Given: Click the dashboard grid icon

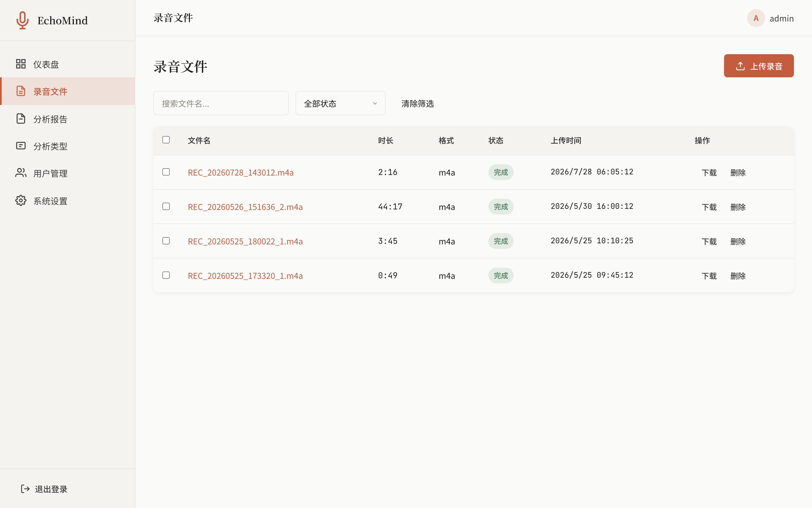Looking at the screenshot, I should coord(21,64).
